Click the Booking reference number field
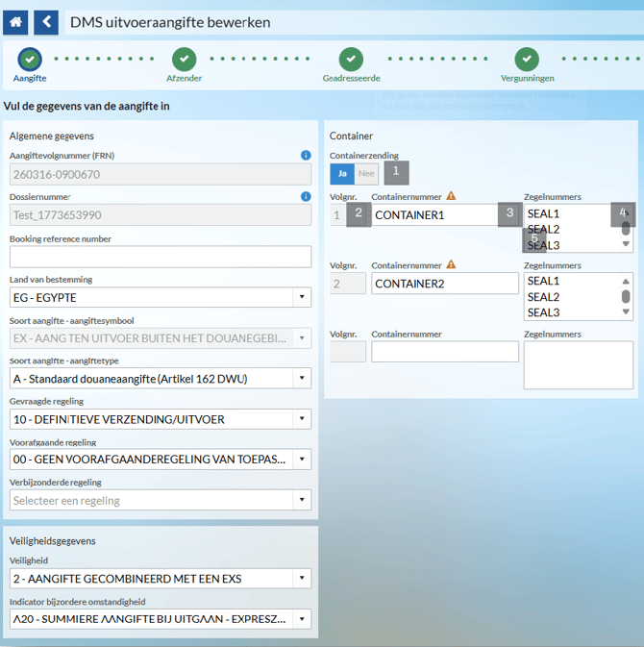 (161, 257)
